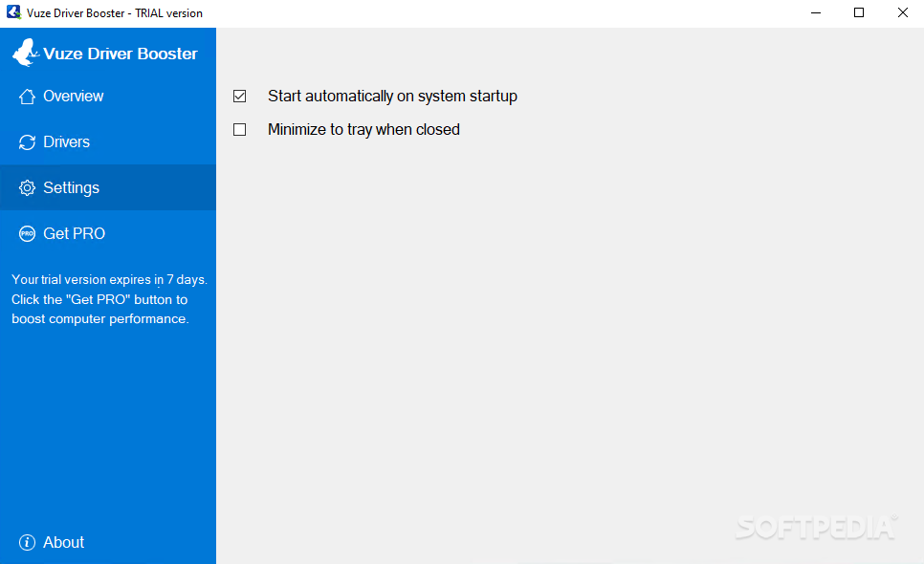The height and width of the screenshot is (564, 924).
Task: Maximize the Vuze Driver Booster window
Action: 859,13
